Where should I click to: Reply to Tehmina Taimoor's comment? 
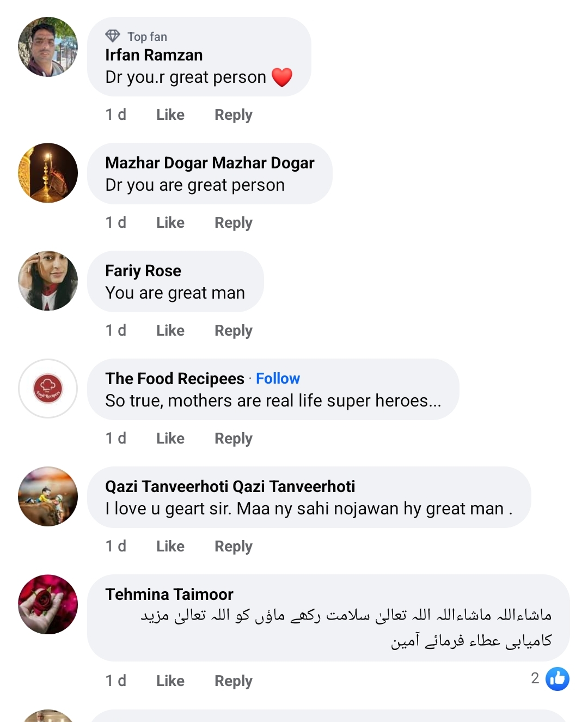233,681
